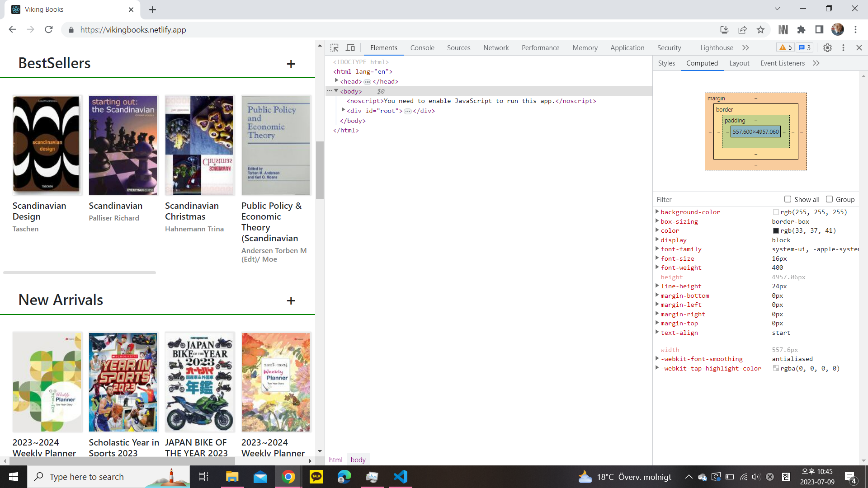Screen dimensions: 868x488
Task: Collapse the body element node
Action: tap(336, 91)
